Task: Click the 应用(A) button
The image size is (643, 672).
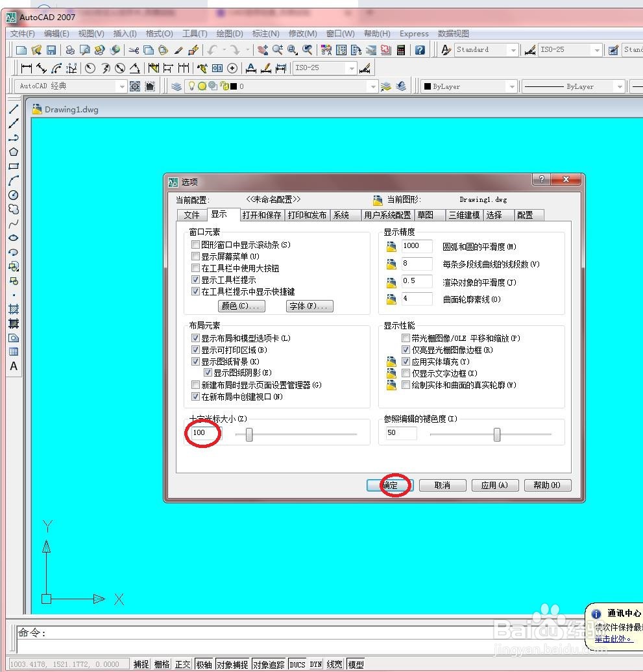Action: point(495,485)
